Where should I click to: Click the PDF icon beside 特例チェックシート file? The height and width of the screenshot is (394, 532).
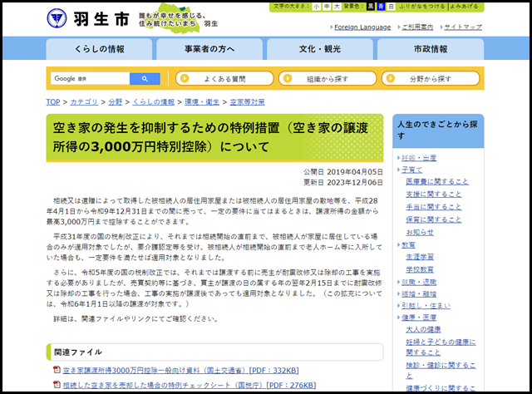[x=57, y=385]
